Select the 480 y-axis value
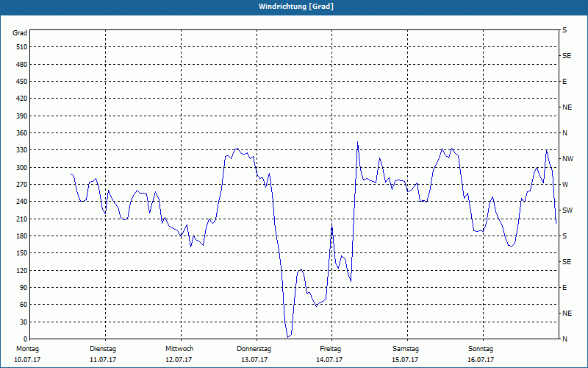588x368 pixels. (x=22, y=65)
